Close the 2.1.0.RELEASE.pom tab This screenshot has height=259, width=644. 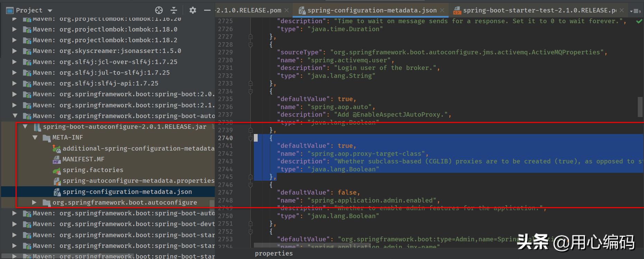pyautogui.click(x=286, y=10)
